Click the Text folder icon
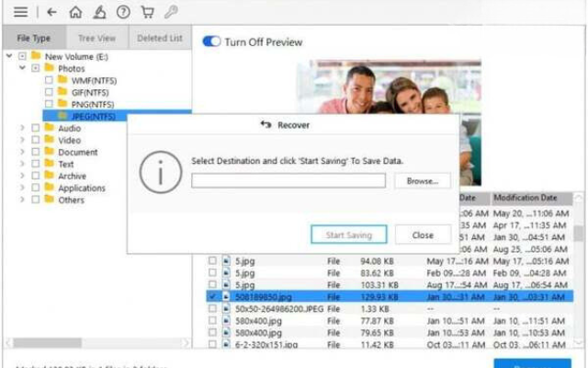 point(49,164)
